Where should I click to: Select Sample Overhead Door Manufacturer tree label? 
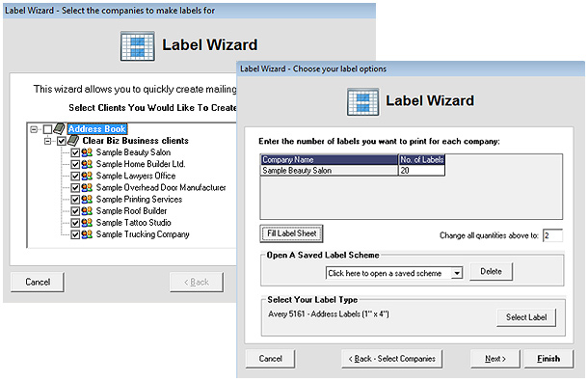click(161, 187)
